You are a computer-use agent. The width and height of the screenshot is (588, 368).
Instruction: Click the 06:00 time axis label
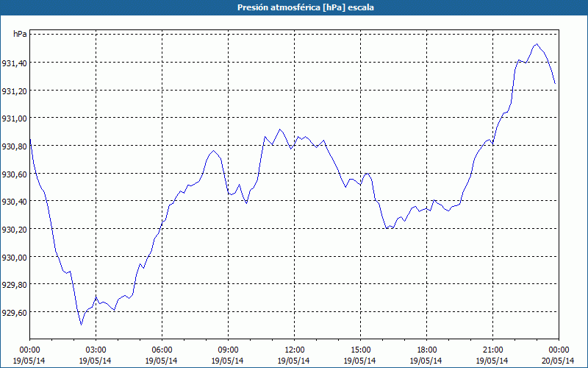point(162,350)
